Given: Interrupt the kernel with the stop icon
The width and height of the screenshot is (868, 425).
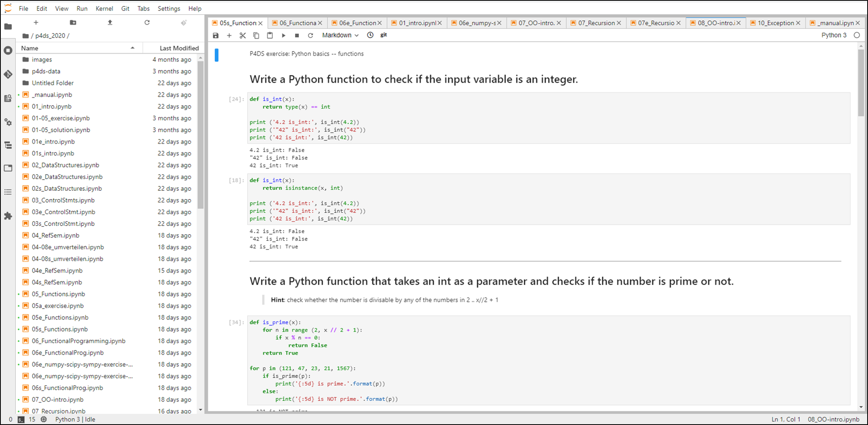Looking at the screenshot, I should coord(297,35).
